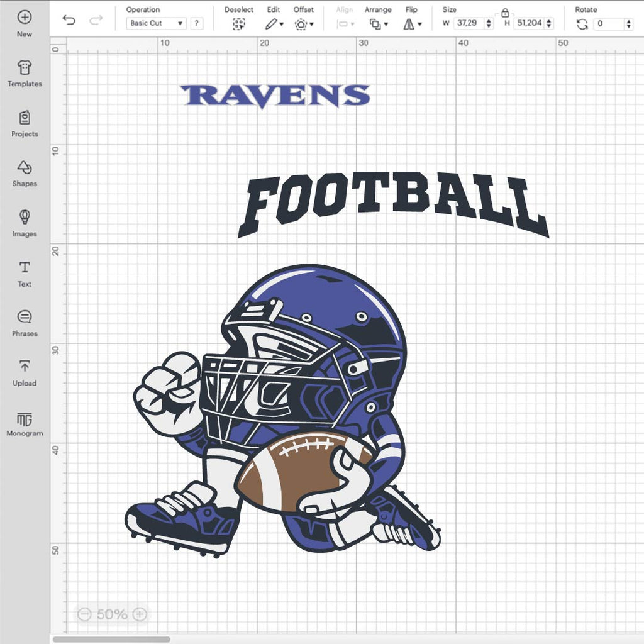Expand the Flip dropdown
The width and height of the screenshot is (644, 644).
[x=412, y=24]
